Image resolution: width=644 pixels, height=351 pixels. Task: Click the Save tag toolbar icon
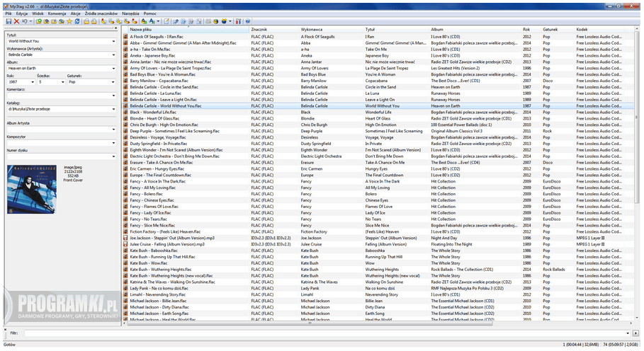[x=9, y=21]
